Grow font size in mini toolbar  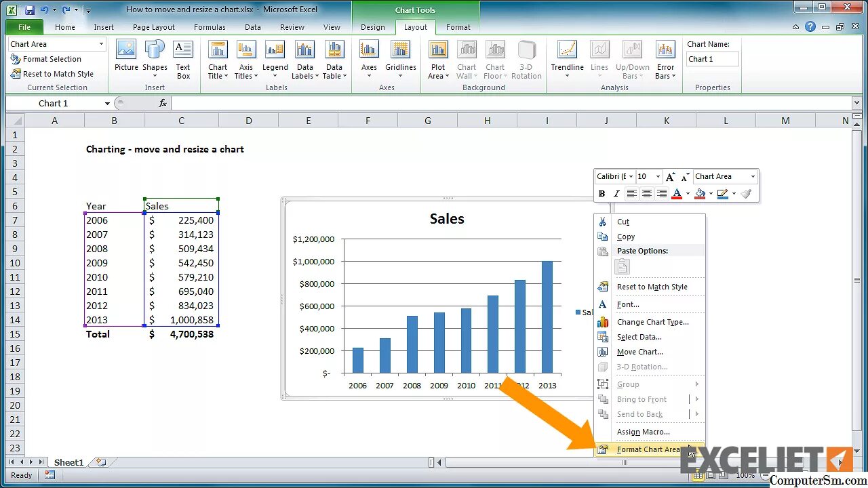coord(670,177)
